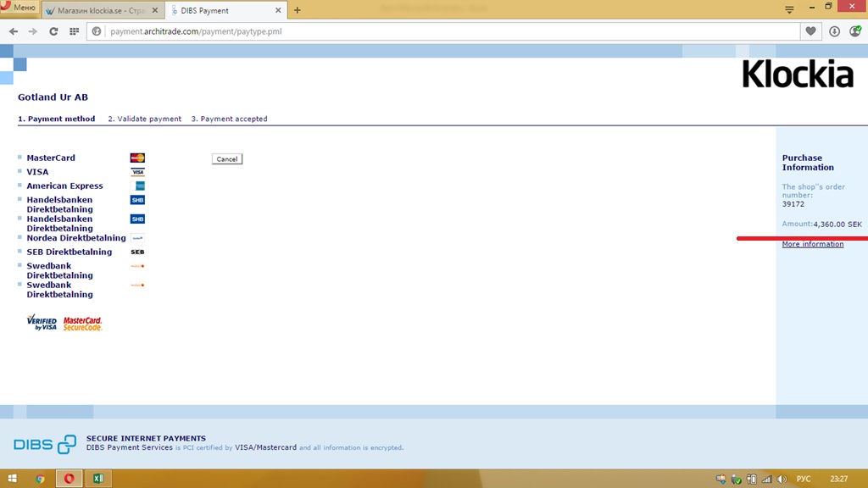Open the downloads icon in browser toolbar
The height and width of the screenshot is (488, 868).
click(834, 31)
